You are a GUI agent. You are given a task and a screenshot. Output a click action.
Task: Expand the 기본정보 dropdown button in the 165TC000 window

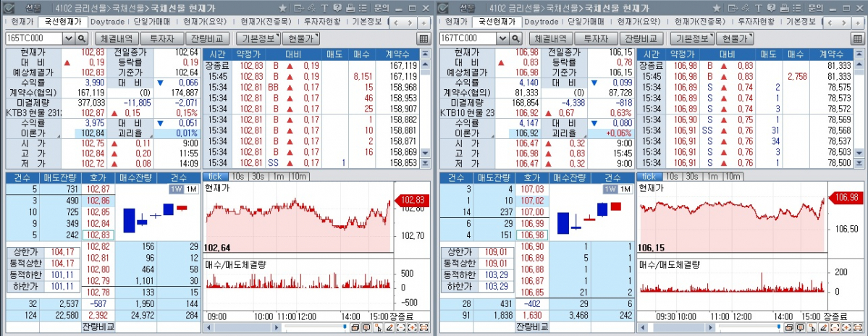(x=258, y=38)
